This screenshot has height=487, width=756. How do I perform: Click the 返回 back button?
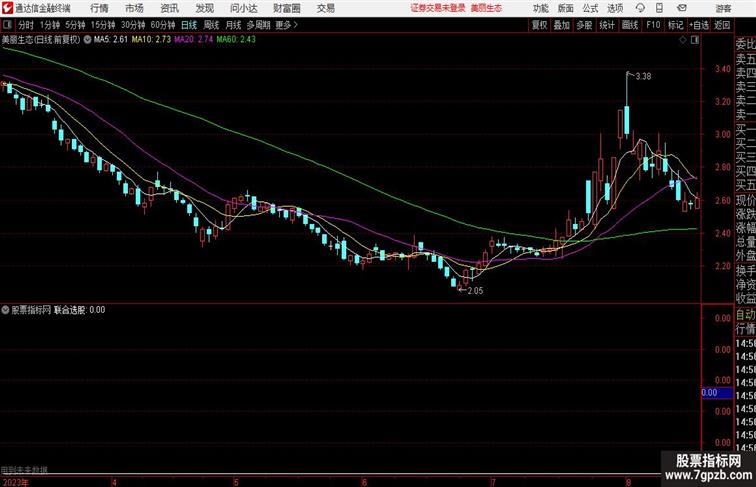coord(722,25)
